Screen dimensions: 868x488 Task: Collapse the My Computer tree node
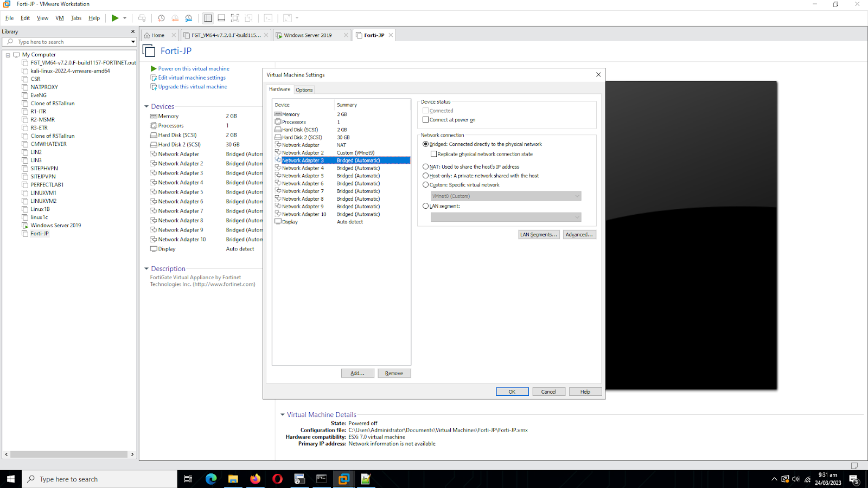(8, 55)
